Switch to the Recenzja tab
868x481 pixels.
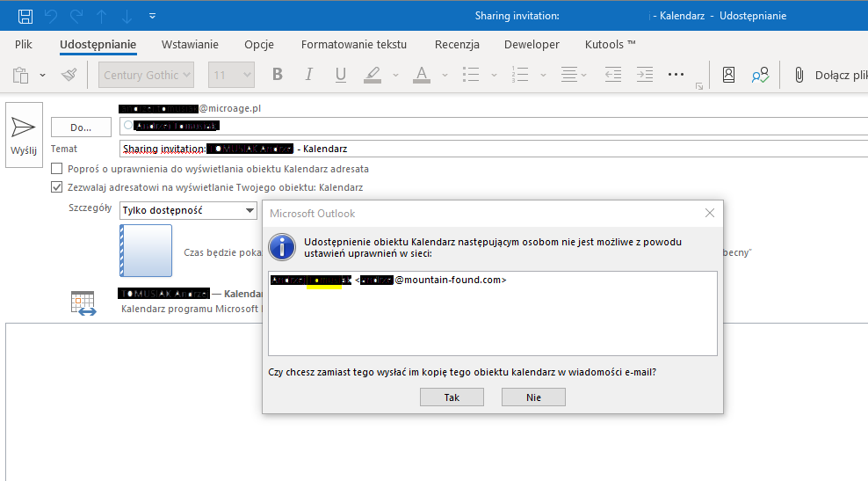(x=457, y=44)
